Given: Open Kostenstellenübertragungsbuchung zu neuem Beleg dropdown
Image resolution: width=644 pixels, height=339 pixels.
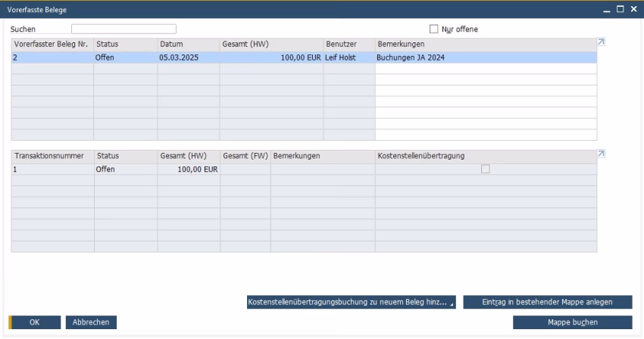Looking at the screenshot, I should click(x=352, y=303).
